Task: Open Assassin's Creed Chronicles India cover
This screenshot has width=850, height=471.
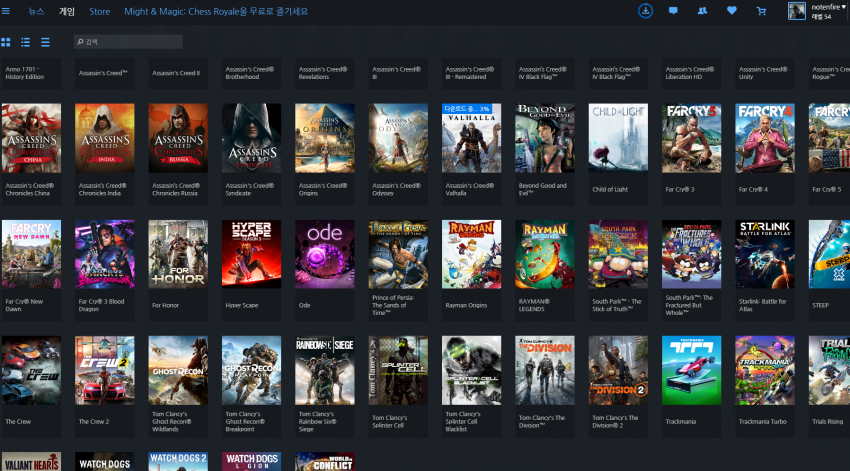Action: pyautogui.click(x=105, y=138)
